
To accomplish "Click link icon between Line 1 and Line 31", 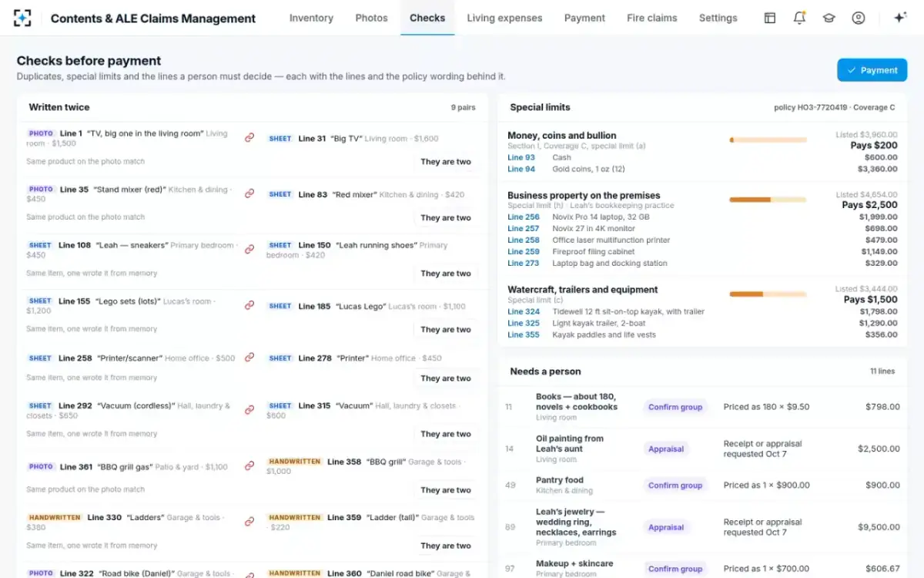I will coord(249,138).
